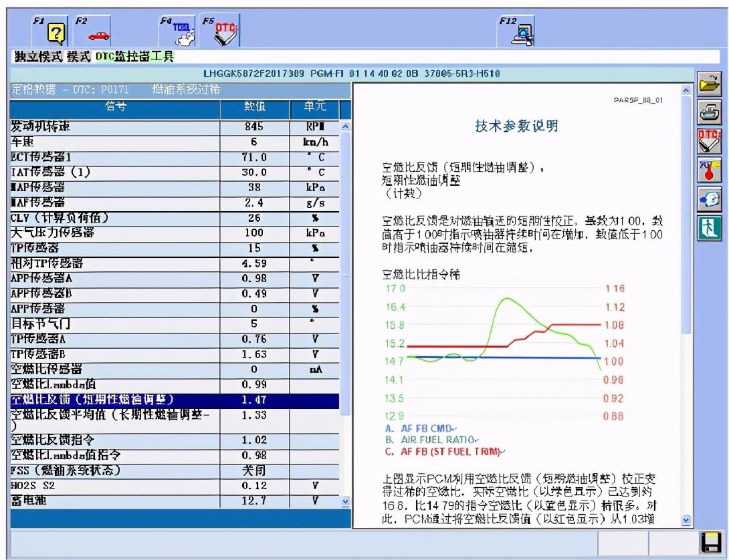Save data with the floppy disk icon

pos(710,542)
